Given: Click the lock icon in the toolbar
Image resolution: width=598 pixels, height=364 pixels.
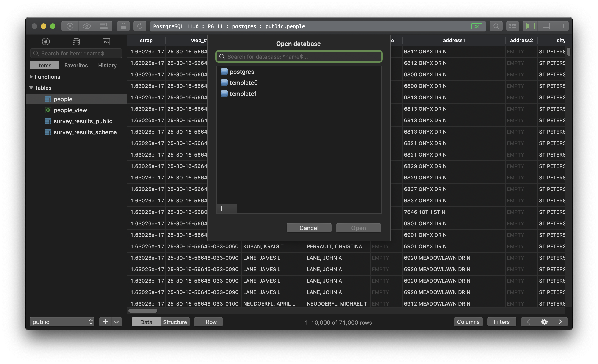Looking at the screenshot, I should click(x=123, y=26).
